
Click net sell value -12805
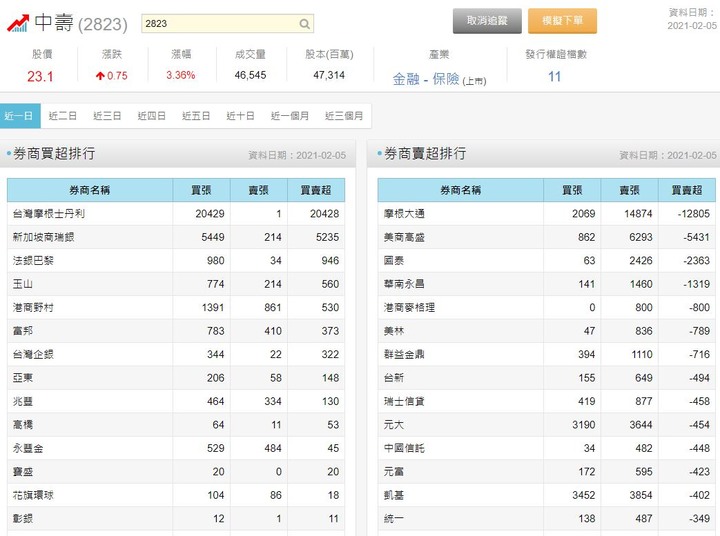[x=693, y=214]
